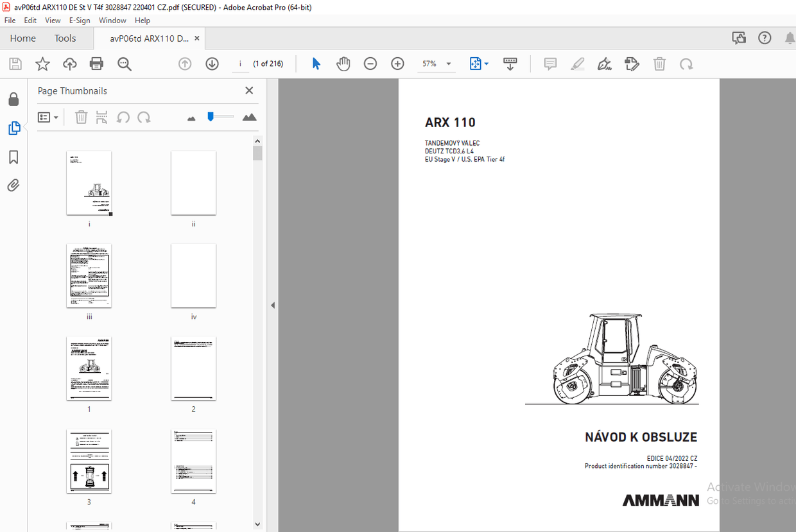Open the Fill & Sign tool
This screenshot has height=532, width=796.
click(x=604, y=64)
